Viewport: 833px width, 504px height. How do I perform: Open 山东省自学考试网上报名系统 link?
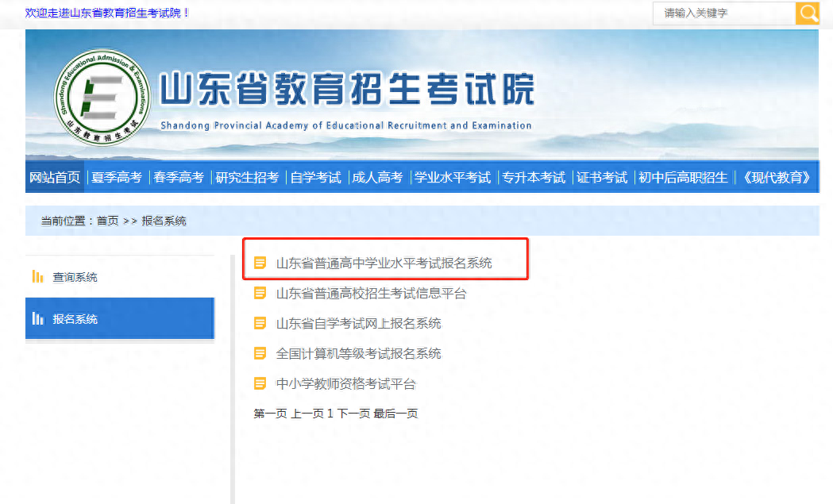pyautogui.click(x=358, y=324)
